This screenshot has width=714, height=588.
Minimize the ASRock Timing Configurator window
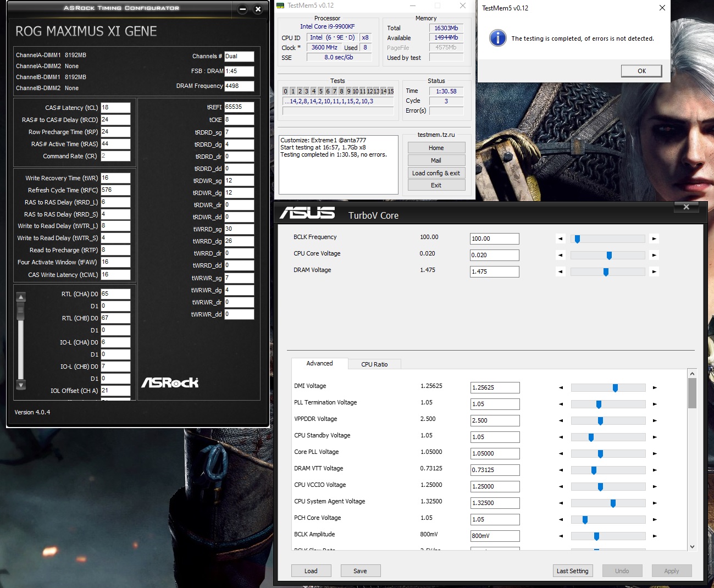click(243, 9)
